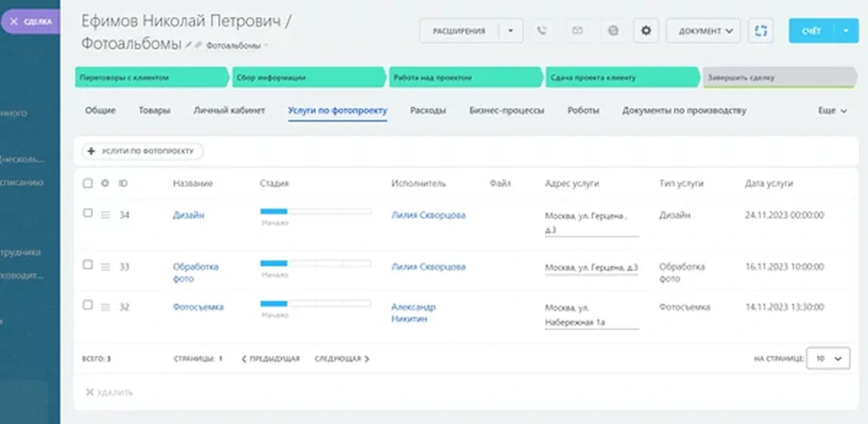Open grid column settings gear next to ID
This screenshot has height=424, width=868.
click(106, 184)
